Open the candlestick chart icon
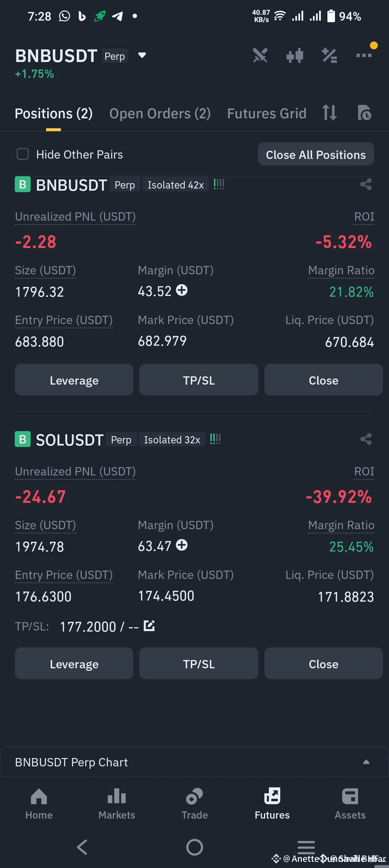The height and width of the screenshot is (868, 389). 295,56
